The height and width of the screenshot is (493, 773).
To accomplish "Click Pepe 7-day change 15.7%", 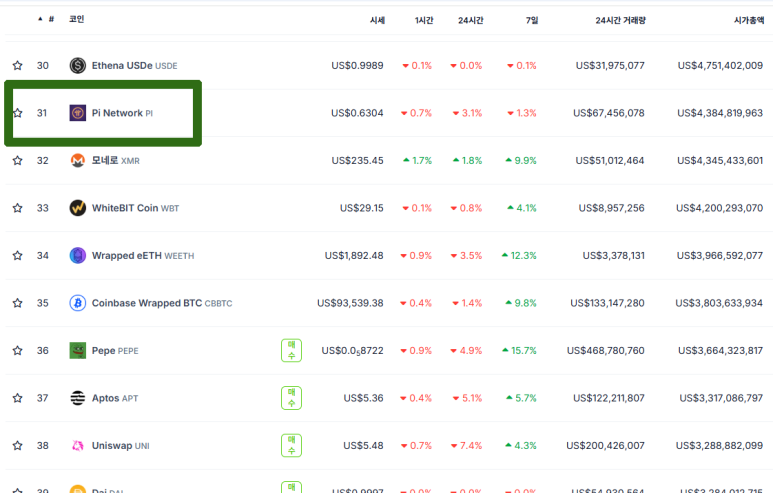I will pyautogui.click(x=519, y=351).
